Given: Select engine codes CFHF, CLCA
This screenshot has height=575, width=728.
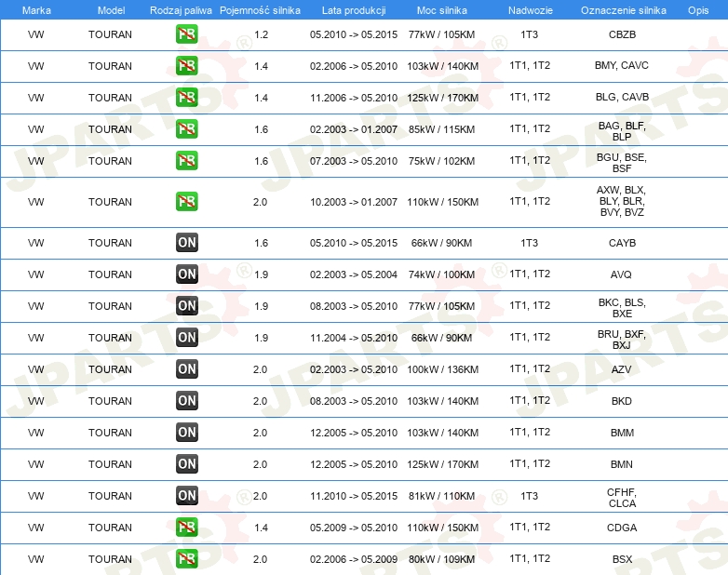Looking at the screenshot, I should 622,498.
